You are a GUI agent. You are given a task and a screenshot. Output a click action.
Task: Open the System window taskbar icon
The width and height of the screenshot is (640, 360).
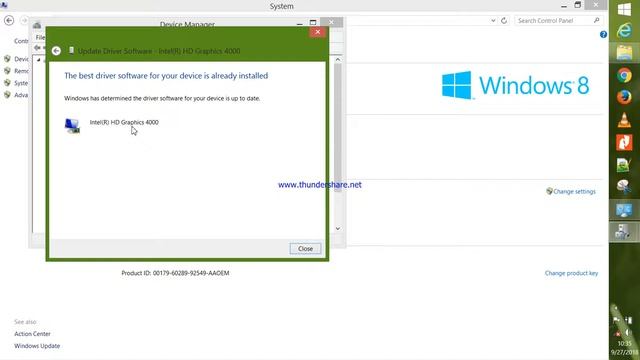624,210
